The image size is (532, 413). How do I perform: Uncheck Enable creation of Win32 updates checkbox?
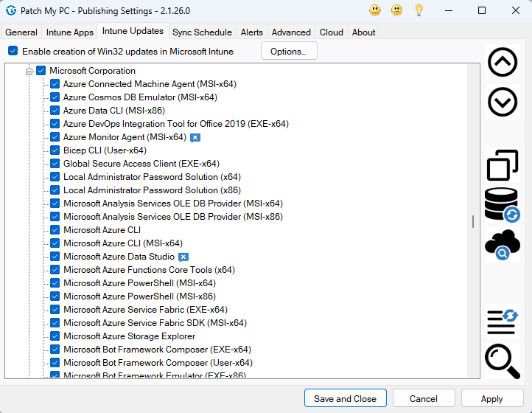(13, 51)
